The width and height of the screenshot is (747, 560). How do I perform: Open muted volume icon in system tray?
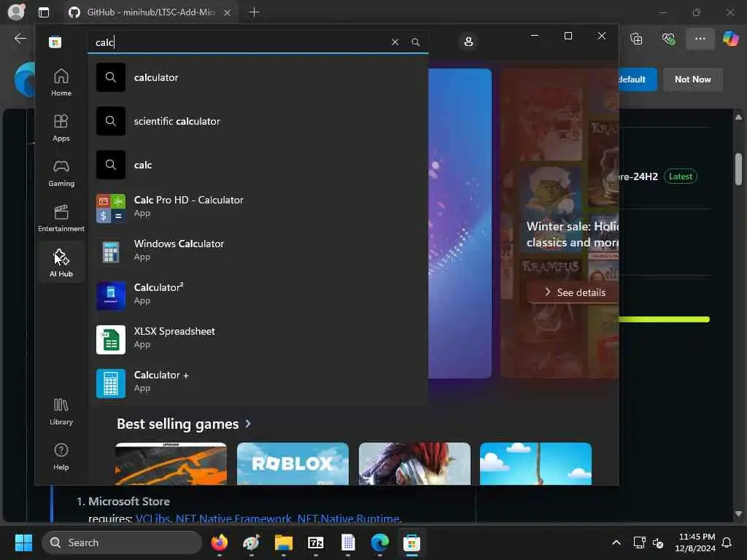pyautogui.click(x=658, y=542)
